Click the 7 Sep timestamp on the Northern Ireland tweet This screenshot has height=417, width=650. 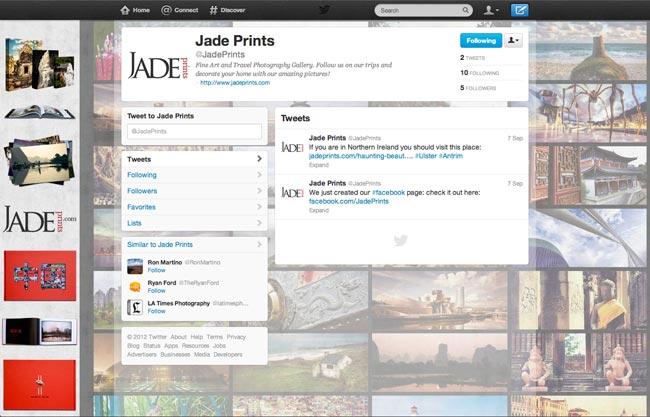click(515, 138)
